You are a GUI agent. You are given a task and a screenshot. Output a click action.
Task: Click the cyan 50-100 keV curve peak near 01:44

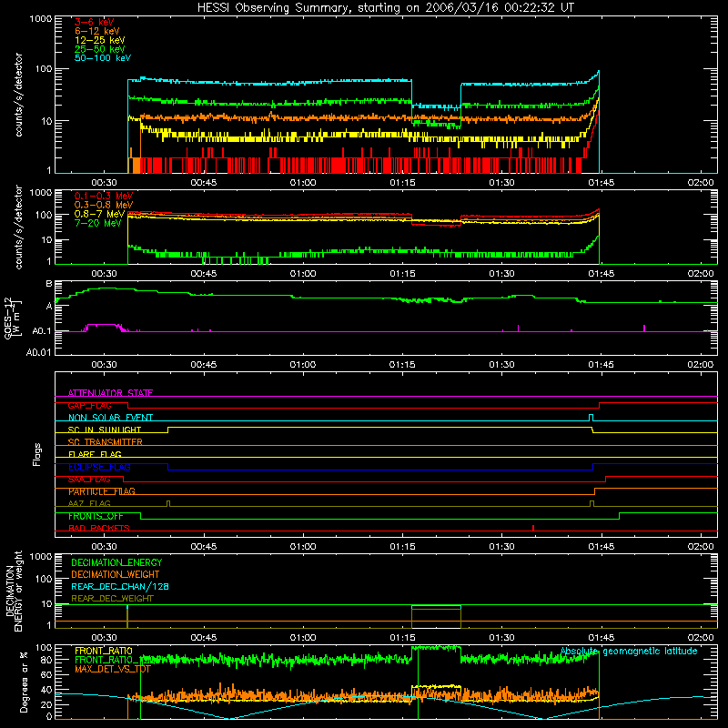click(599, 72)
